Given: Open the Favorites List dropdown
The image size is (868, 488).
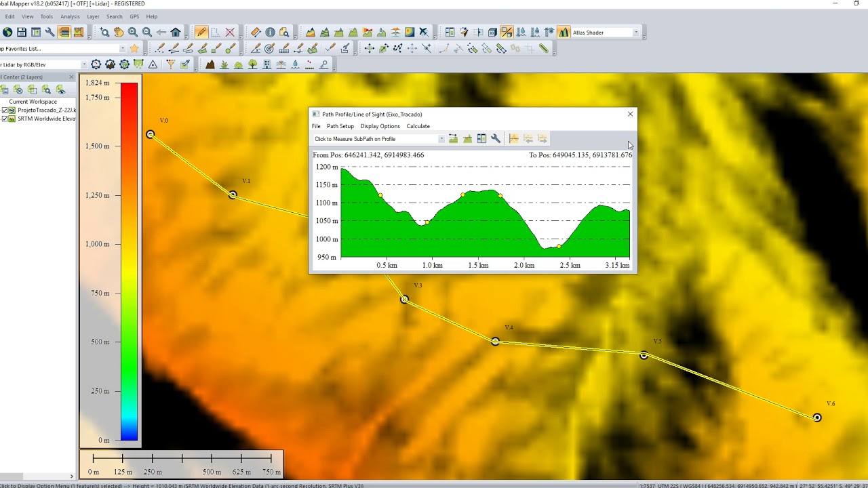Looking at the screenshot, I should [x=122, y=48].
